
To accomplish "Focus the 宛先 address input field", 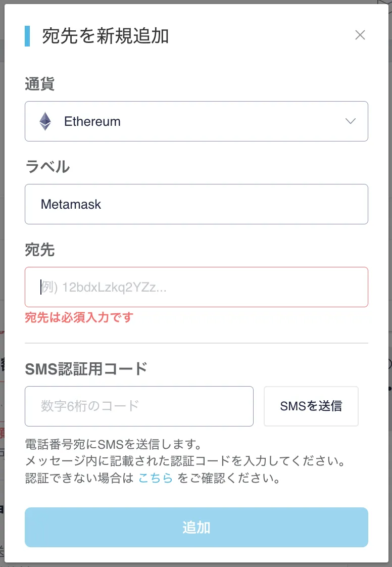I will pos(197,287).
